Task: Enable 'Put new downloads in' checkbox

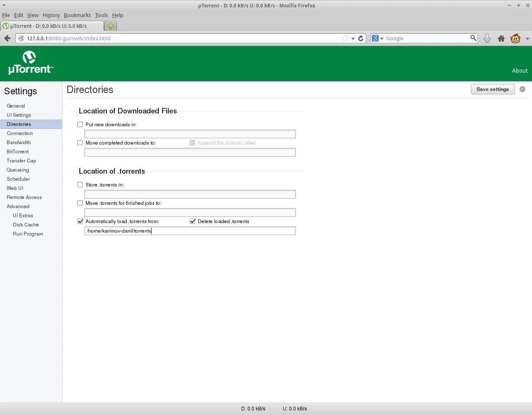Action: click(80, 124)
